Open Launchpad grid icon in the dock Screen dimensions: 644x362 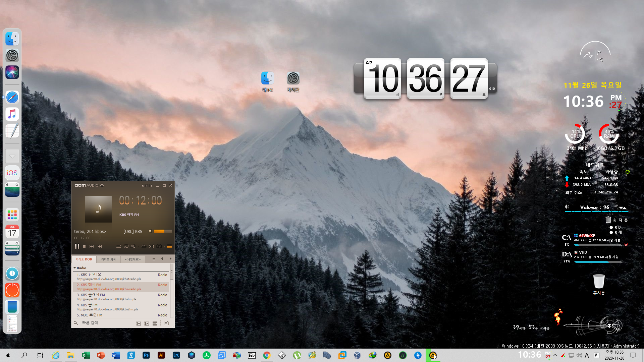pos(12,215)
